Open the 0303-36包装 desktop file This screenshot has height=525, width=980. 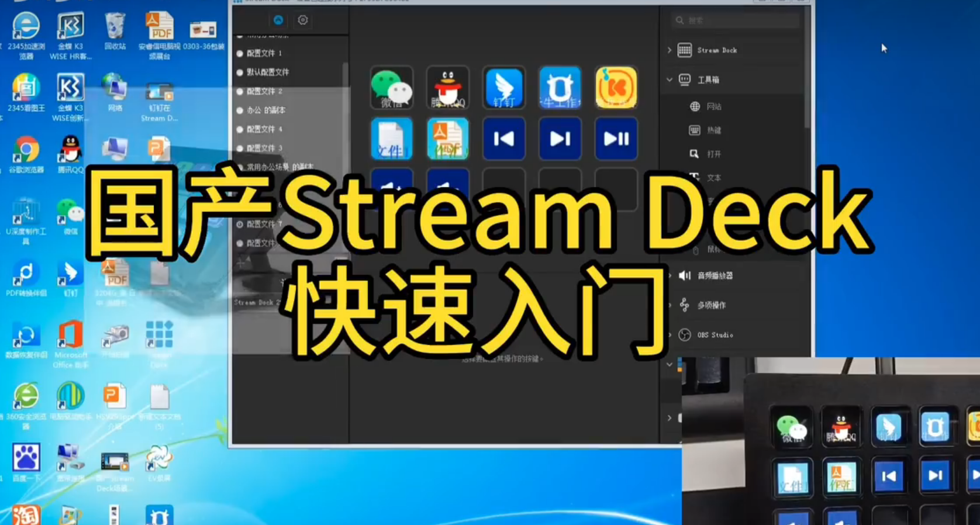[x=203, y=34]
